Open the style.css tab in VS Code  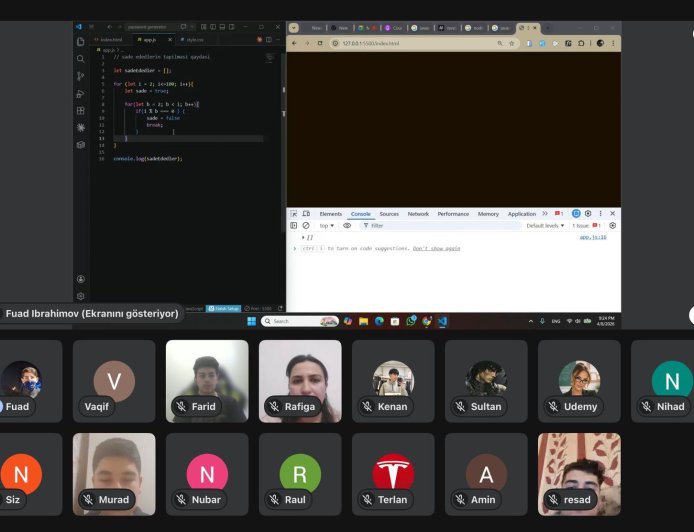(193, 40)
